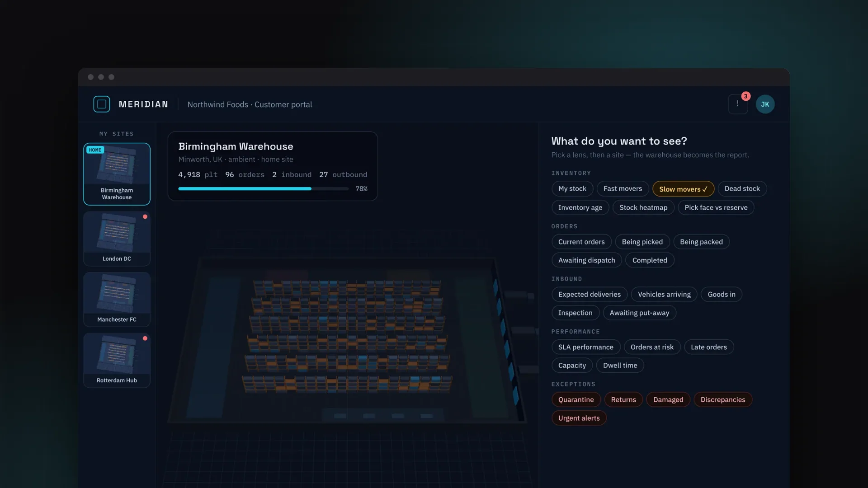Image resolution: width=868 pixels, height=488 pixels.
Task: Click the Birmingham capacity progress bar
Action: [x=263, y=189]
